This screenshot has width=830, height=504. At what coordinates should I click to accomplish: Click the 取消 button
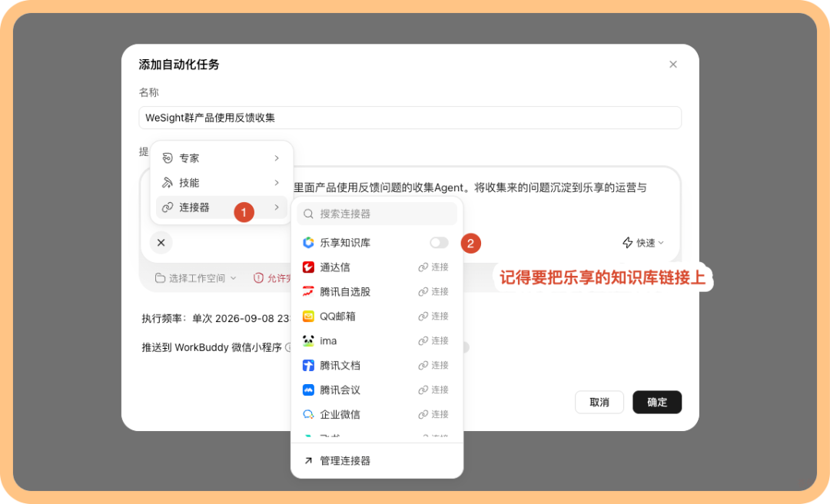tap(599, 403)
